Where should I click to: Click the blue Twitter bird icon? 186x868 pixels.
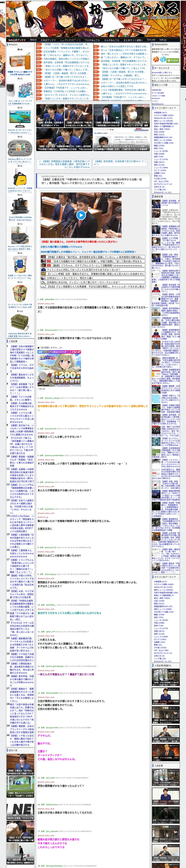click(x=163, y=59)
